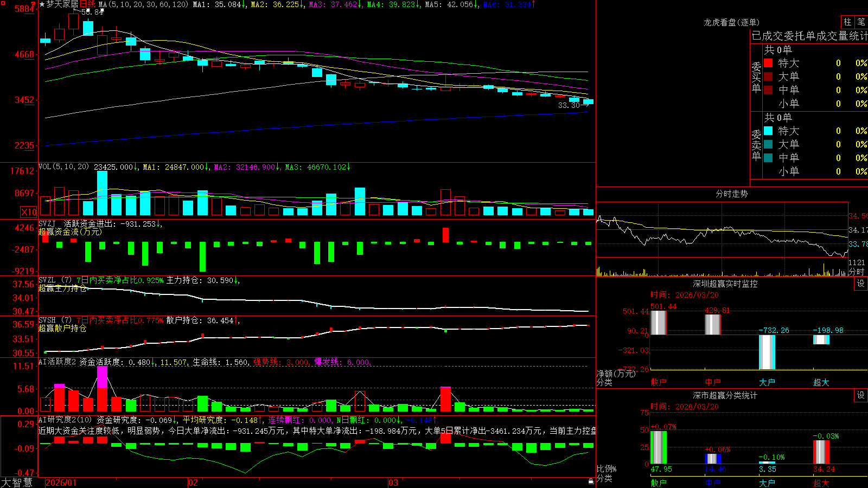
Task: Click the 散户 47.95 green bar in 分类统计
Action: (658, 447)
